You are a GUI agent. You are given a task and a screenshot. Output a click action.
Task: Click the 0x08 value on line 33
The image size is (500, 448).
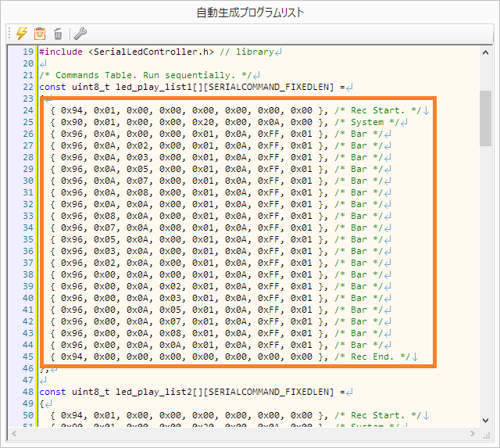[105, 217]
